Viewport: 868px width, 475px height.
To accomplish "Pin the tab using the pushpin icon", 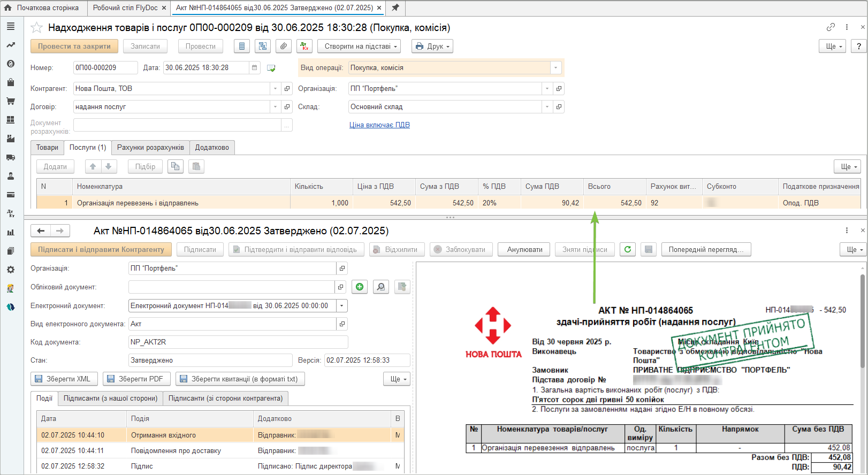I will pyautogui.click(x=395, y=7).
